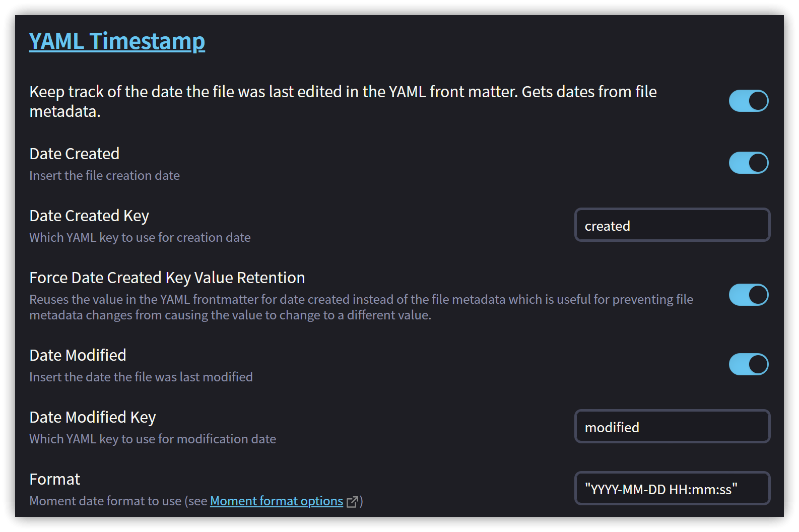Focus the Date Modified Key text box
The image size is (799, 532).
point(672,427)
